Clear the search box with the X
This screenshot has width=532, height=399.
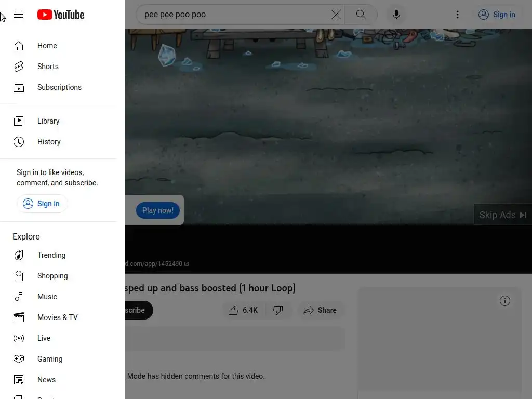coord(336,15)
